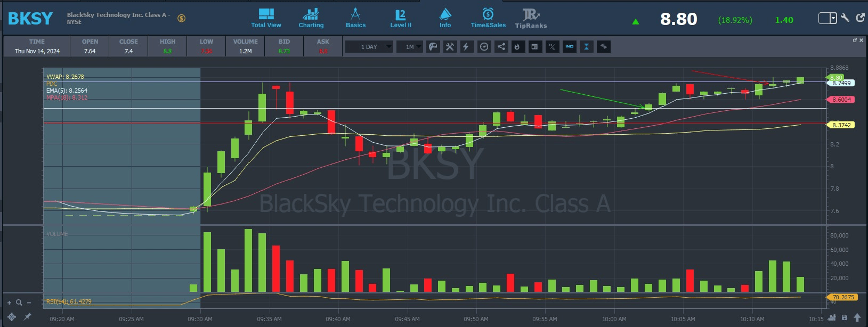This screenshot has height=327, width=868.
Task: Zoom out the chart with the minus icon
Action: (29, 303)
